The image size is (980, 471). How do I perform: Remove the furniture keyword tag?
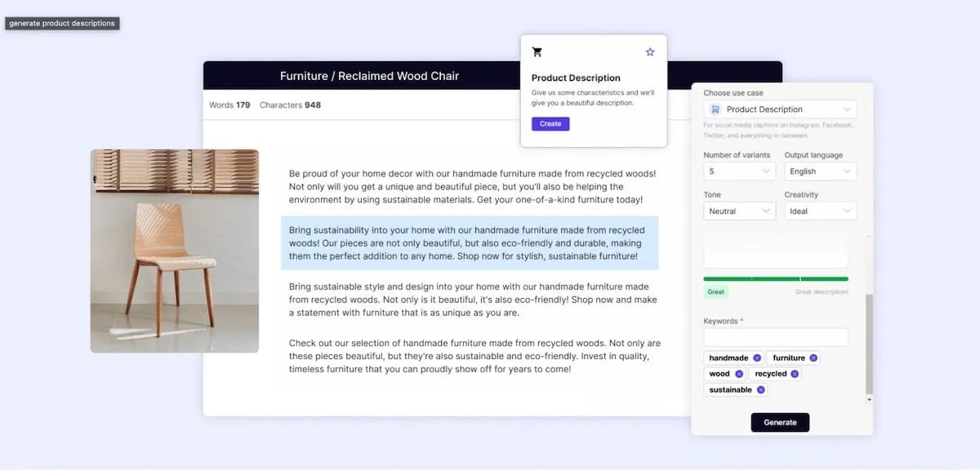click(x=813, y=358)
